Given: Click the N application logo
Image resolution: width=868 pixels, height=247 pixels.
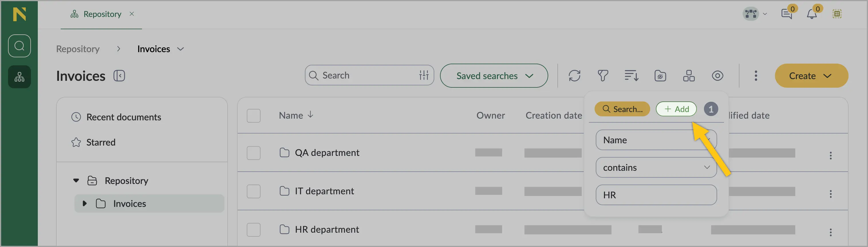Looking at the screenshot, I should pos(19,15).
